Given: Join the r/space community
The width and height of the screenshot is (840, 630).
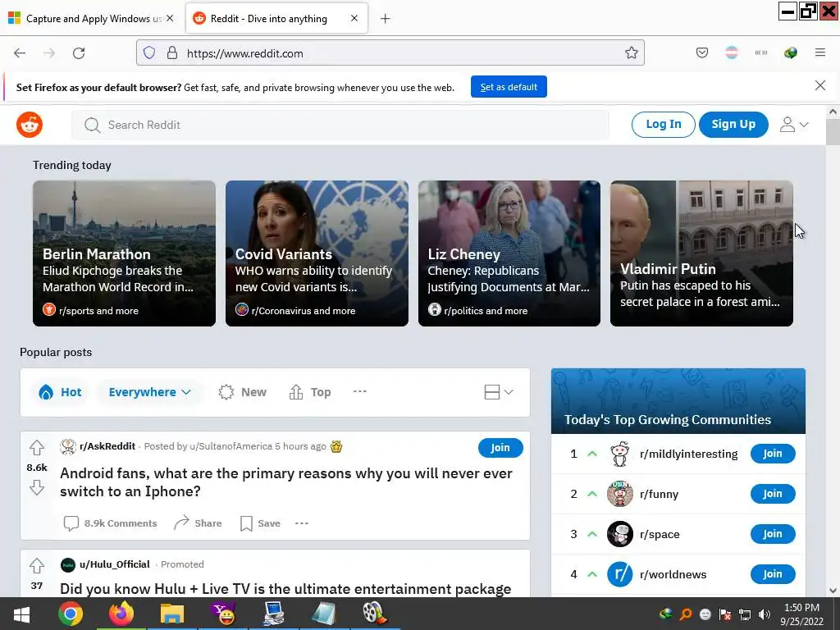Looking at the screenshot, I should 773,534.
